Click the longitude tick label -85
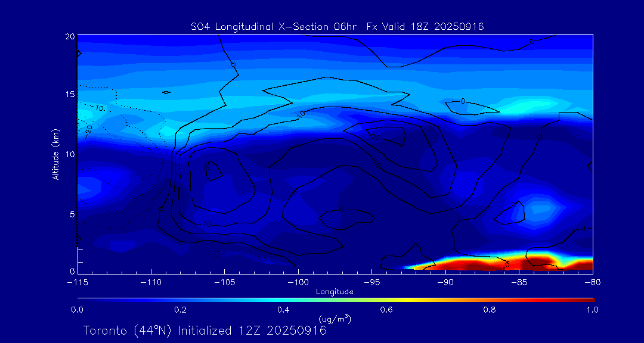This screenshot has width=644, height=343. point(519,283)
